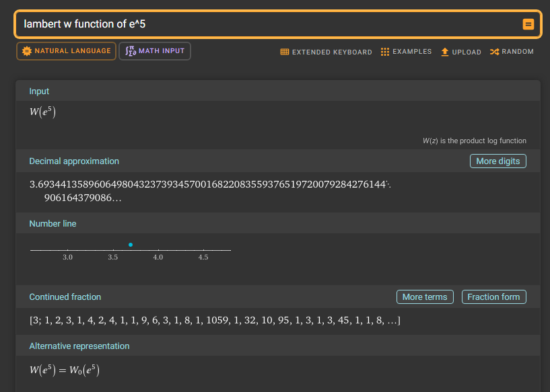This screenshot has height=392, width=550.
Task: Select the Continued fraction section title
Action: point(65,297)
